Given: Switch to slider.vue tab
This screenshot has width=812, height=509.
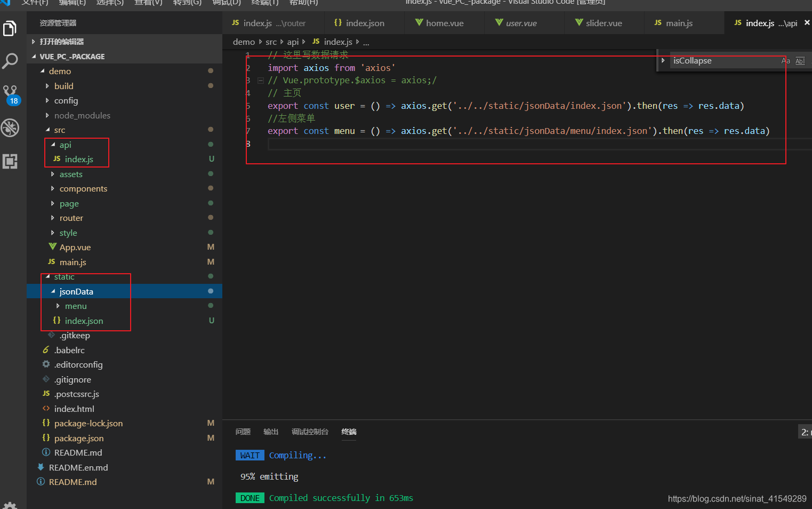Looking at the screenshot, I should (604, 23).
